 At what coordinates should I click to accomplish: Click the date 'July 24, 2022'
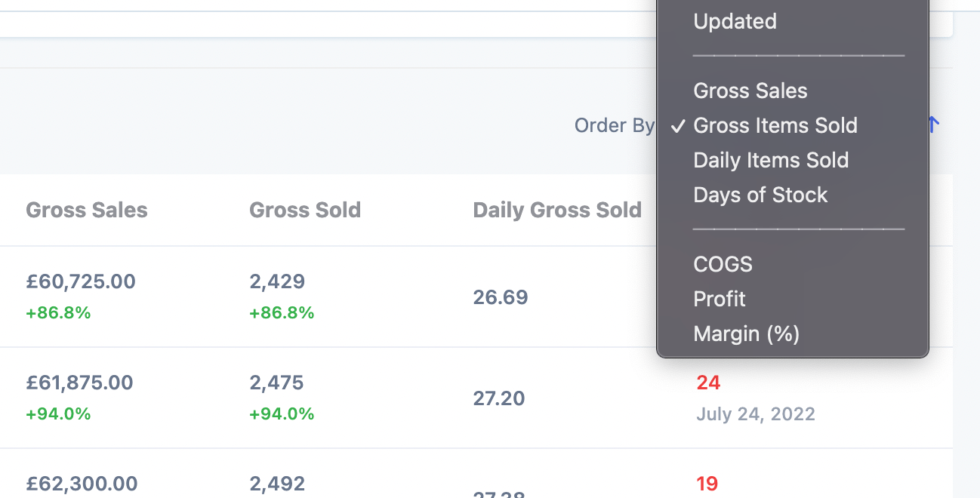756,413
